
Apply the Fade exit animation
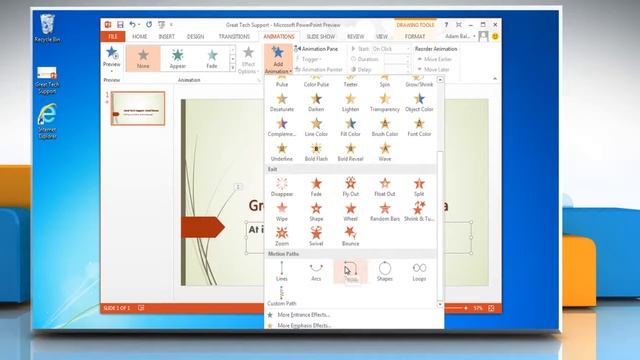tap(316, 187)
